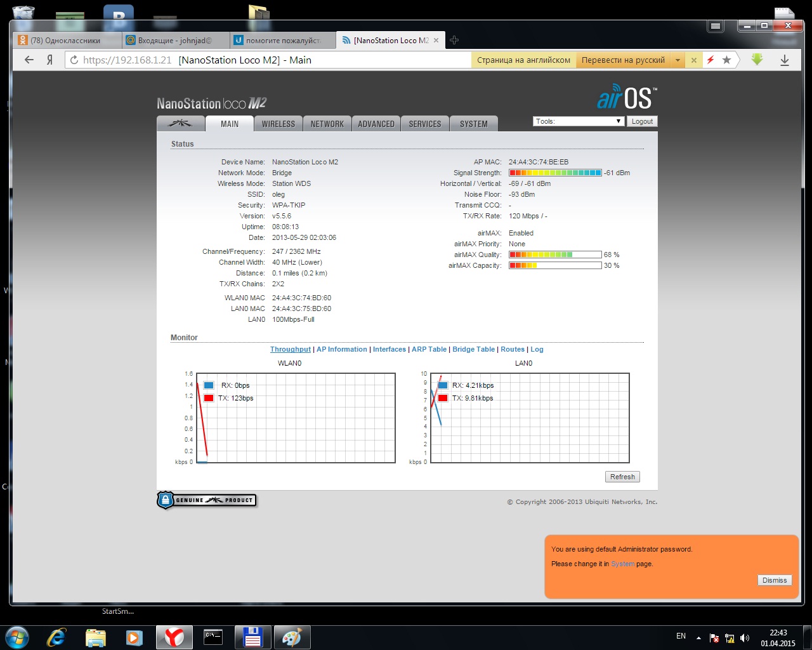
Task: Show hidden tray icons arrow
Action: point(698,638)
